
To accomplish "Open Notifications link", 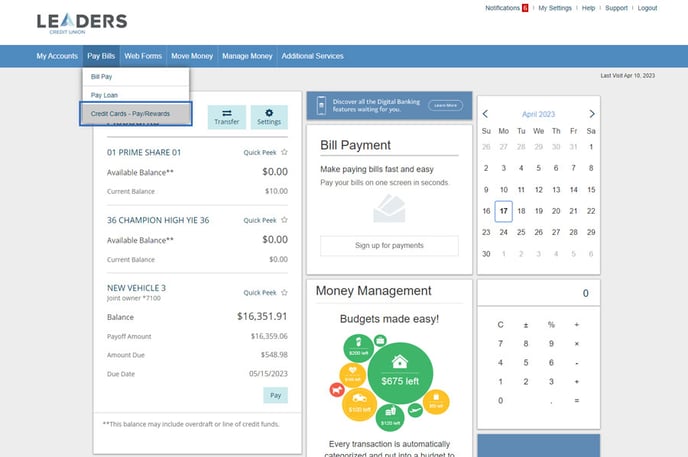I will tap(502, 8).
